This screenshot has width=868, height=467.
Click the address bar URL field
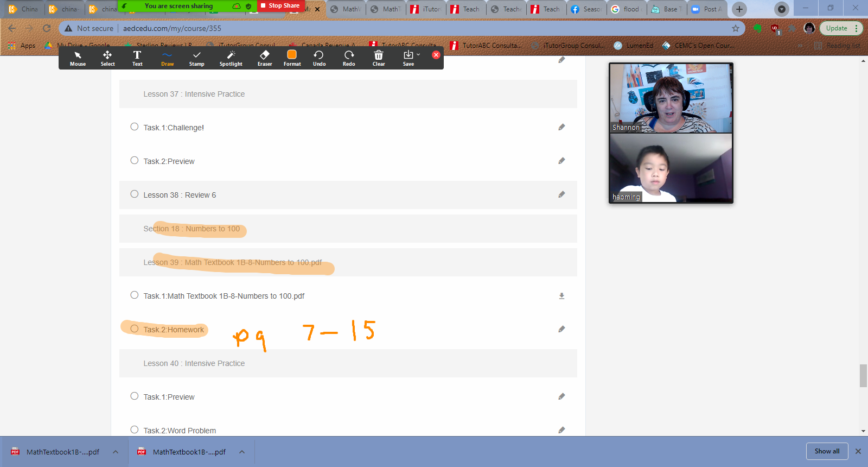pos(401,28)
